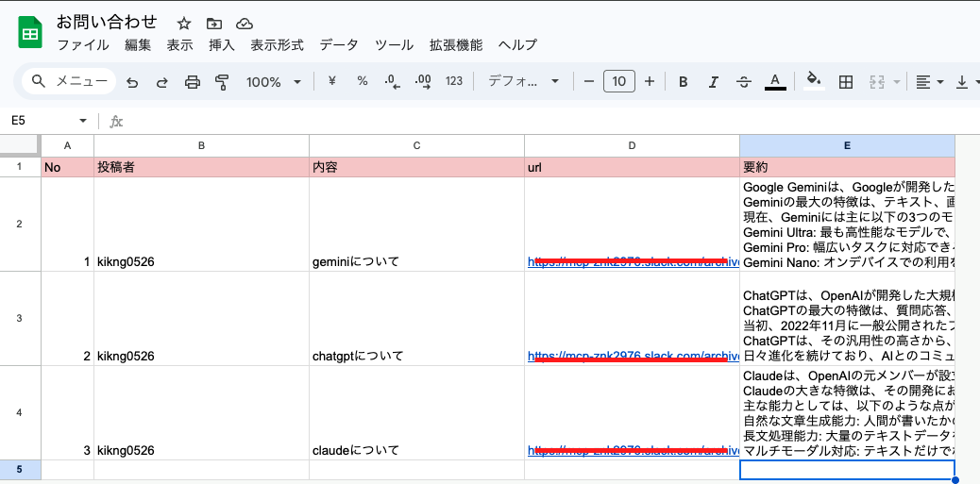Open the text color picker
The width and height of the screenshot is (980, 484).
pyautogui.click(x=775, y=82)
